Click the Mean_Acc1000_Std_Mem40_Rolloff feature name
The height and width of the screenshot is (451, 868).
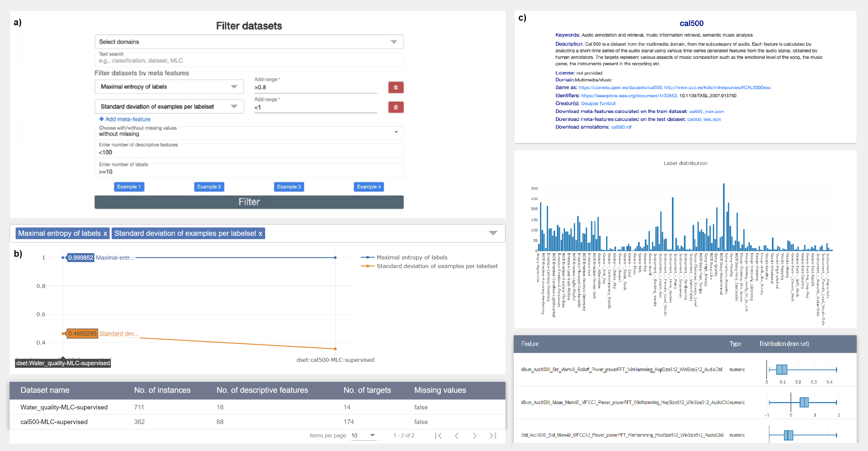coord(622,370)
